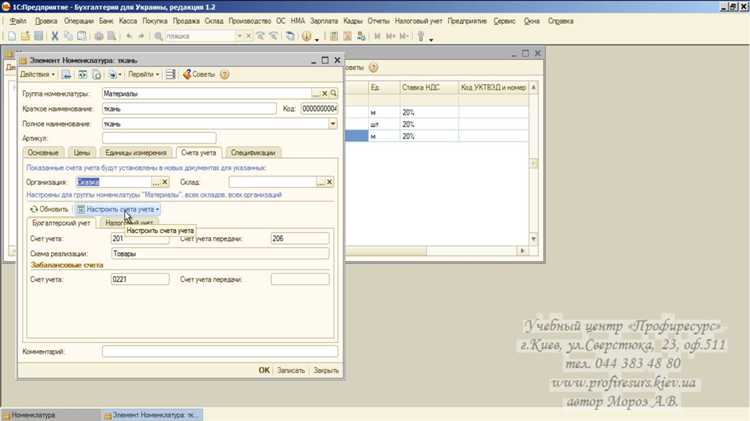The height and width of the screenshot is (421, 750).
Task: Click the Open file icon in main toolbar
Action: pyautogui.click(x=25, y=36)
